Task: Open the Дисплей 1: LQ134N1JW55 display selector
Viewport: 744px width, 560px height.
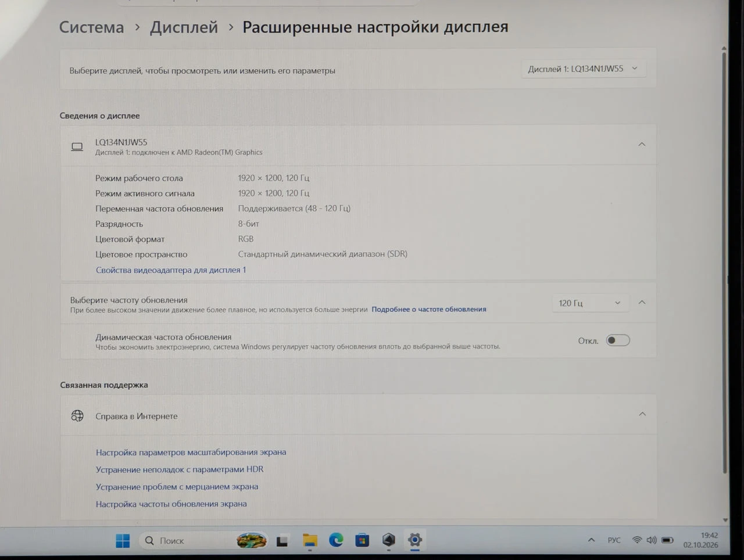Action: click(x=583, y=69)
